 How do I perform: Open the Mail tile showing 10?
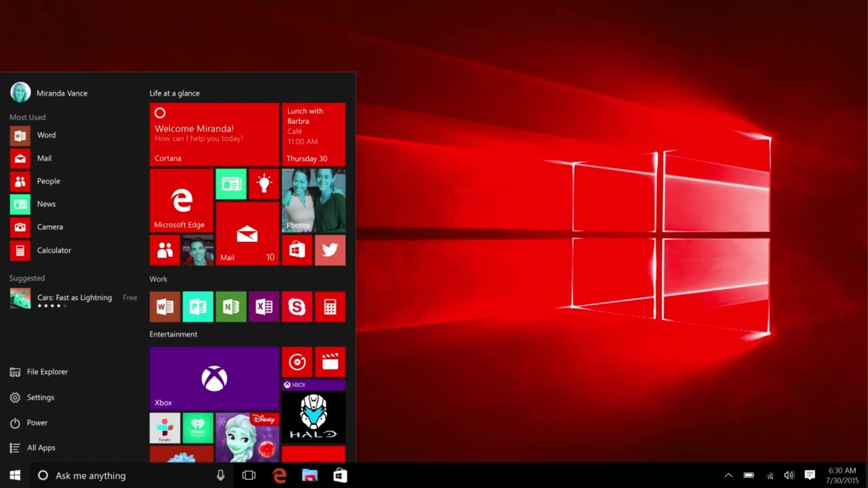pyautogui.click(x=248, y=234)
